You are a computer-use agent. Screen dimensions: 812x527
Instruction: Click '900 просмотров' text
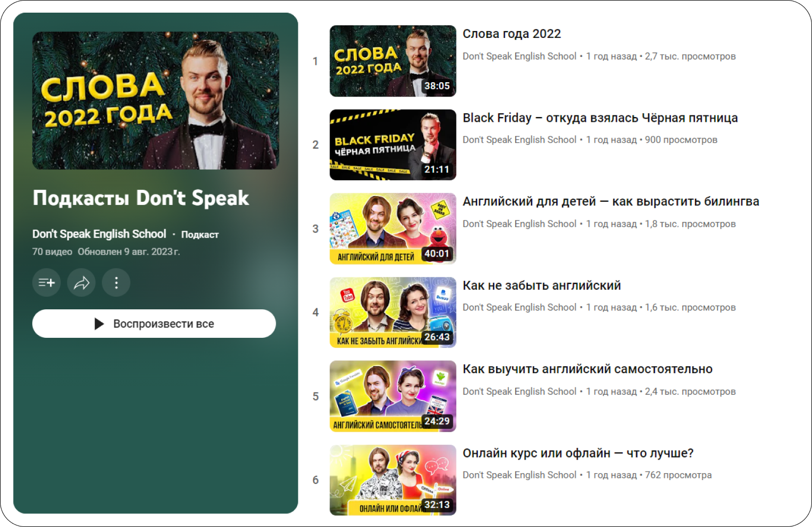click(x=681, y=140)
